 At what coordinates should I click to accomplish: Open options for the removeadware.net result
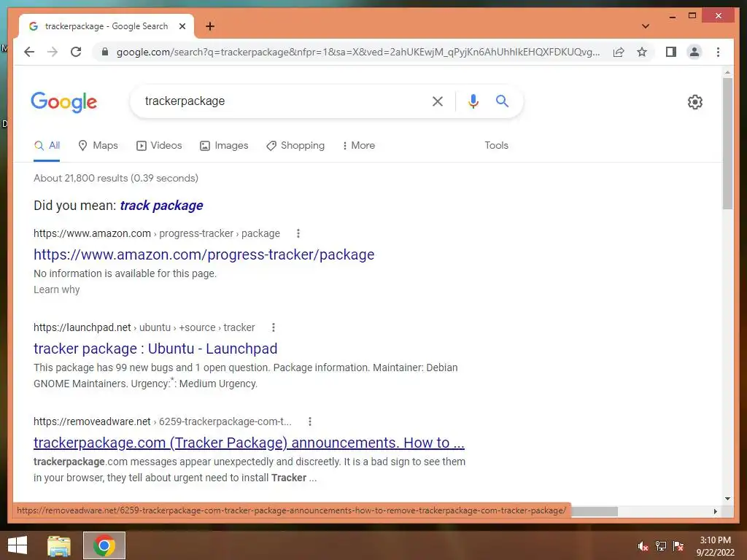click(309, 421)
